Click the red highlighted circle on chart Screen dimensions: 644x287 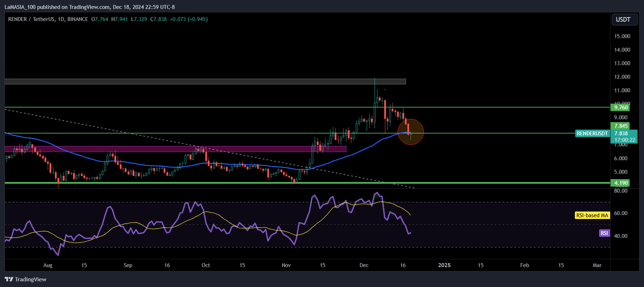pos(411,132)
